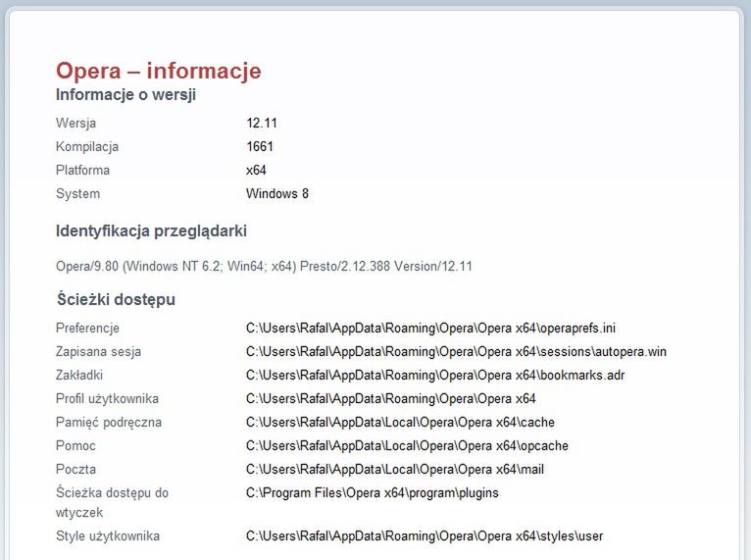The width and height of the screenshot is (751, 560).
Task: Select the path ending in \opcache
Action: point(407,445)
